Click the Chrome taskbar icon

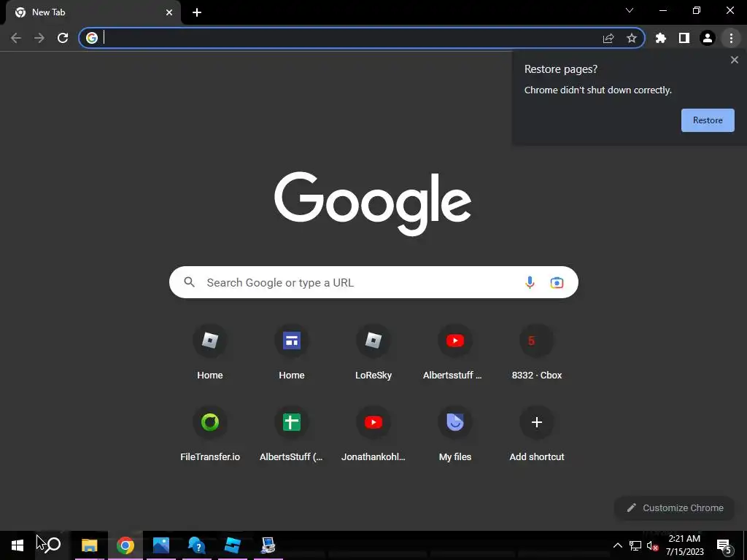pyautogui.click(x=125, y=545)
